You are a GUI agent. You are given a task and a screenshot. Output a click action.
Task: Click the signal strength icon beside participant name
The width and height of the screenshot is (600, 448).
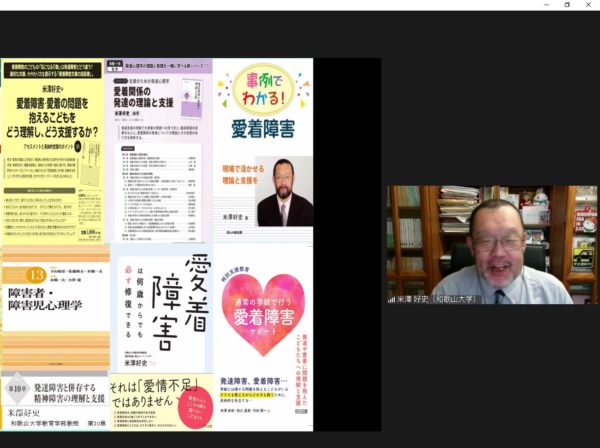391,300
